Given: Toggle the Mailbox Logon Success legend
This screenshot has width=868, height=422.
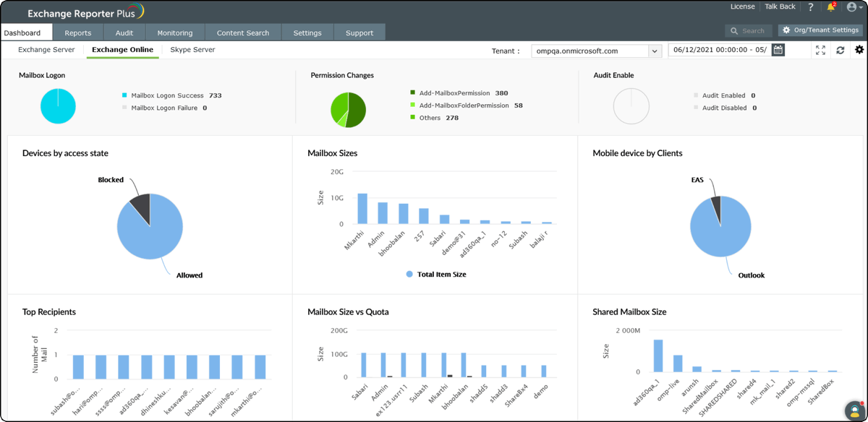Looking at the screenshot, I should click(x=166, y=95).
